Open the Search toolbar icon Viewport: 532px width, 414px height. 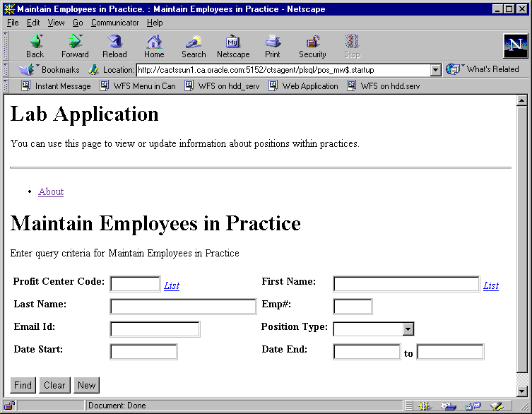[194, 46]
